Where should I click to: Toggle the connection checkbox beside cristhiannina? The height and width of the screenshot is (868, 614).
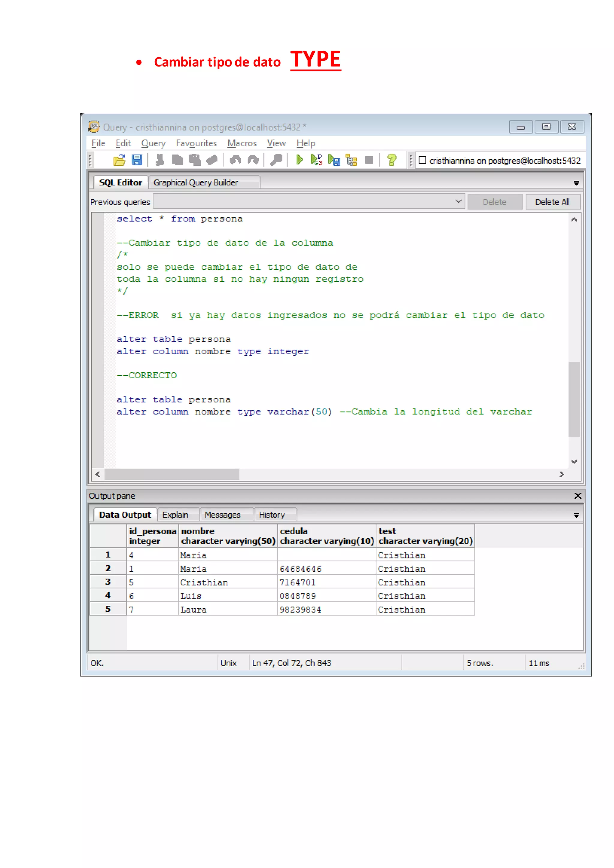(x=422, y=160)
